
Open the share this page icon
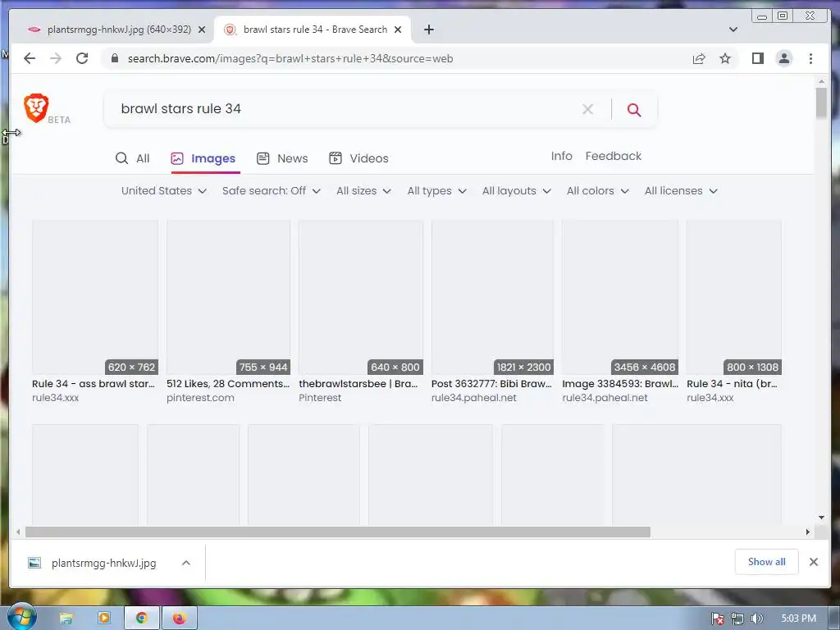click(x=699, y=58)
